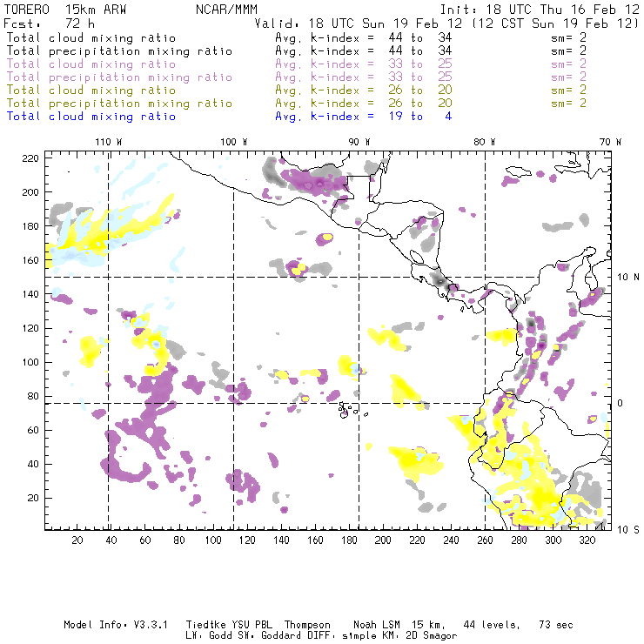The height and width of the screenshot is (644, 644).
Task: Click the "320" label on the horizontal axis
Action: (587, 540)
